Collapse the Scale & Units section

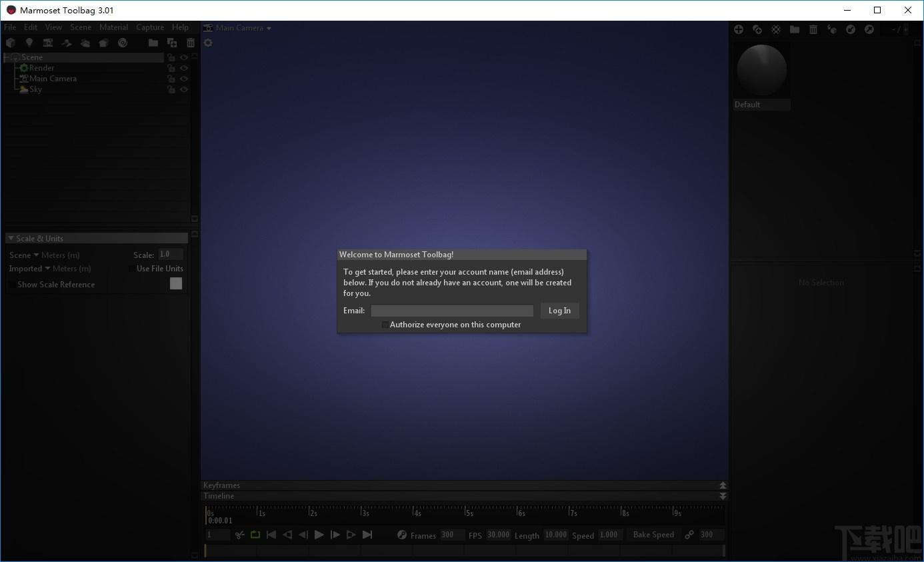(11, 239)
